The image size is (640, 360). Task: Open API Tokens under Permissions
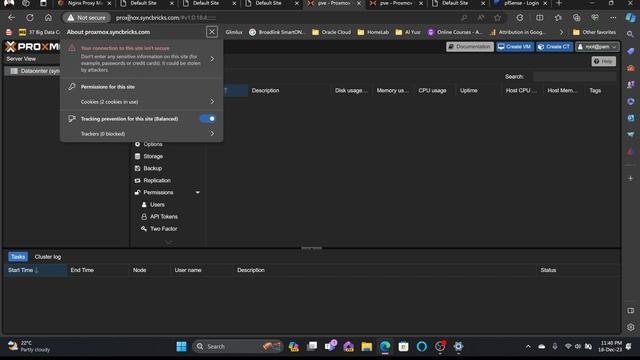click(163, 217)
